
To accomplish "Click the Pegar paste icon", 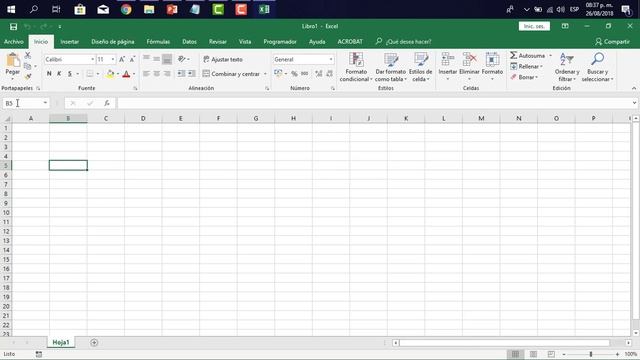I will [13, 60].
